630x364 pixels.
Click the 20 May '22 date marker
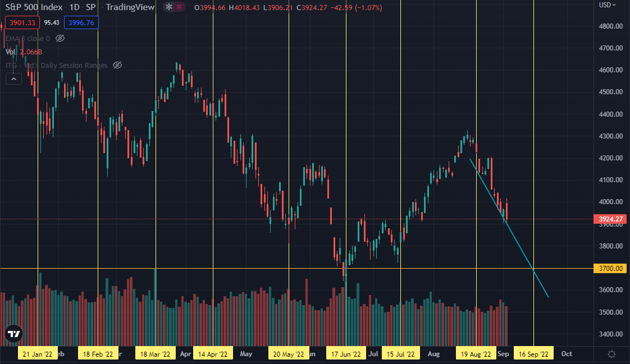pos(289,354)
